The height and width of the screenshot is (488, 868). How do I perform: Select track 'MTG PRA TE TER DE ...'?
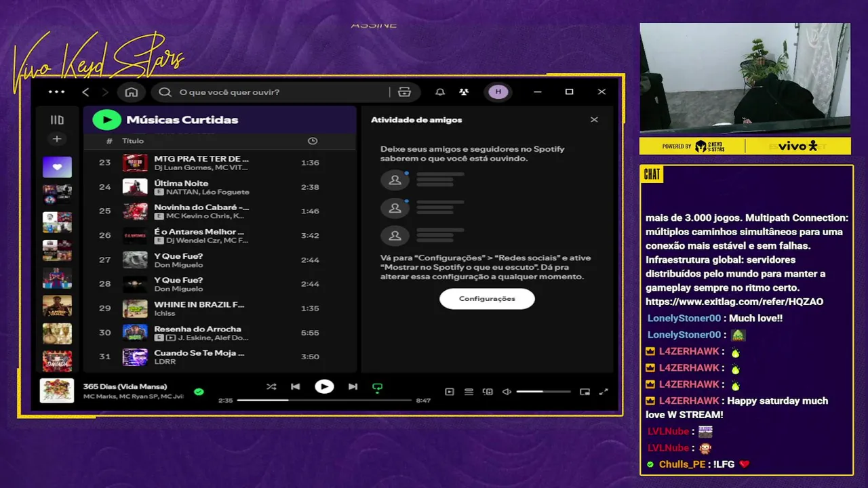pos(220,163)
